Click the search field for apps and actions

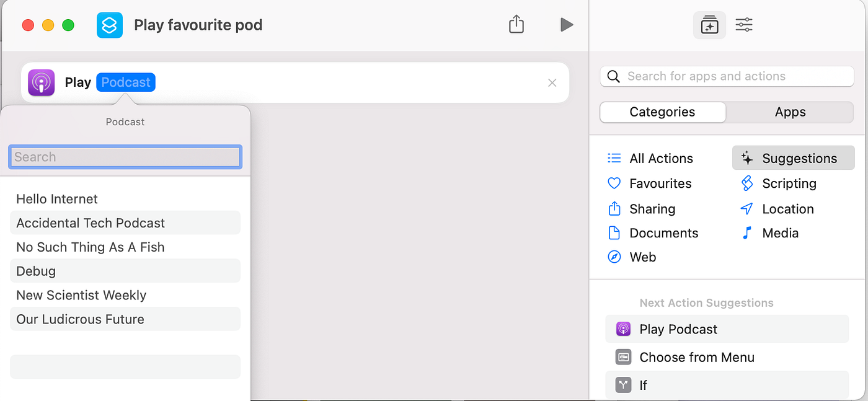point(727,76)
